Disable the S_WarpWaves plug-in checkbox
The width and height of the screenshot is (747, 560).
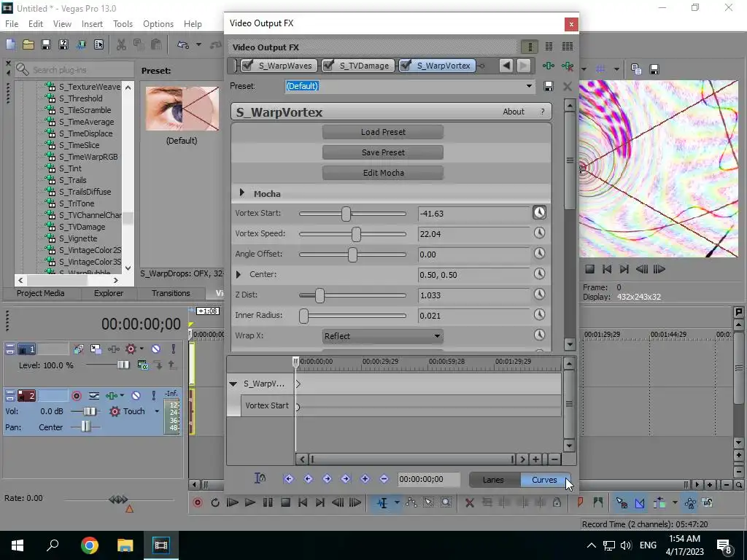pos(247,66)
